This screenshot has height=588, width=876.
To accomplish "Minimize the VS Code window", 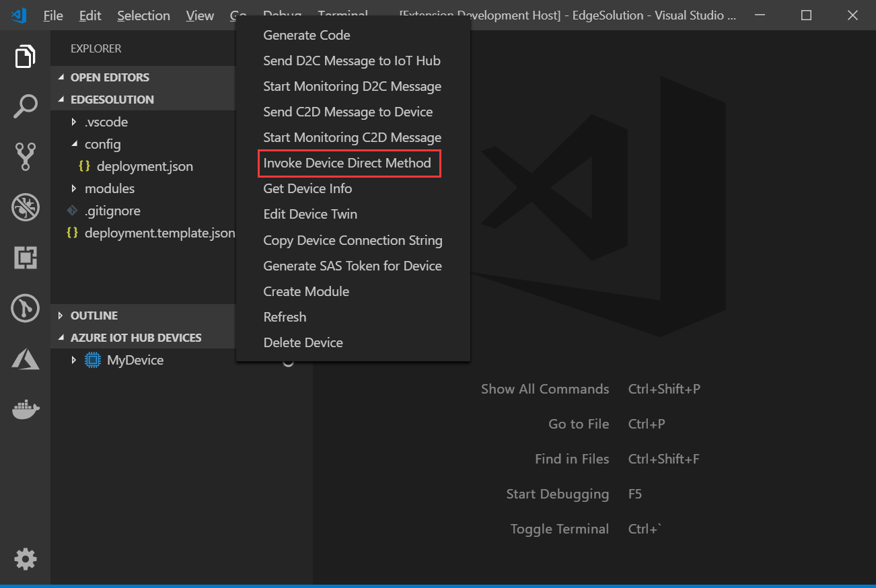I will point(760,15).
